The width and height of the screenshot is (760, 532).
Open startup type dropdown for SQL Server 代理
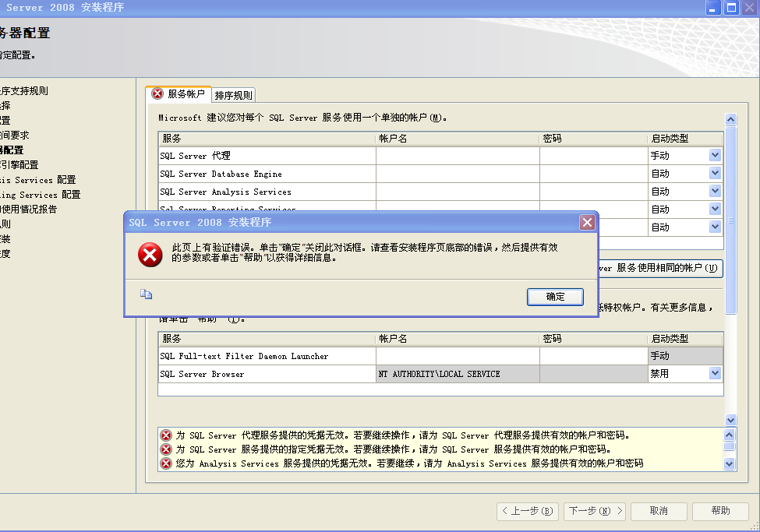(x=715, y=156)
